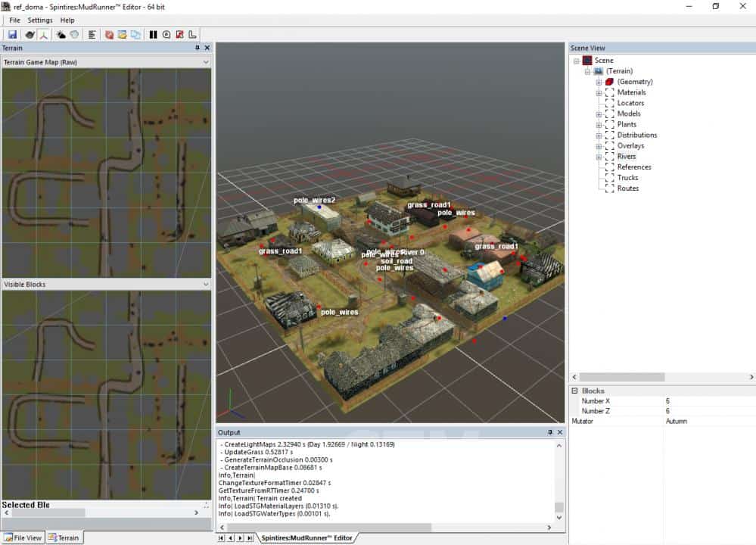Click the sun and cloud weather icon

click(61, 35)
